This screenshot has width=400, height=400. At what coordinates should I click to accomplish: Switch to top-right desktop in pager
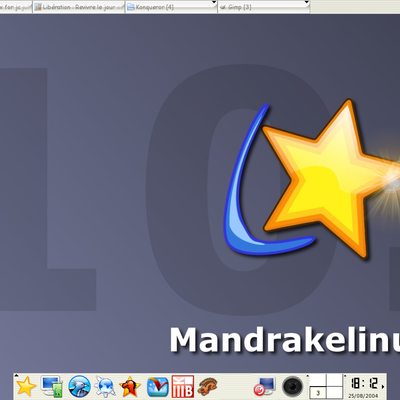point(334,380)
